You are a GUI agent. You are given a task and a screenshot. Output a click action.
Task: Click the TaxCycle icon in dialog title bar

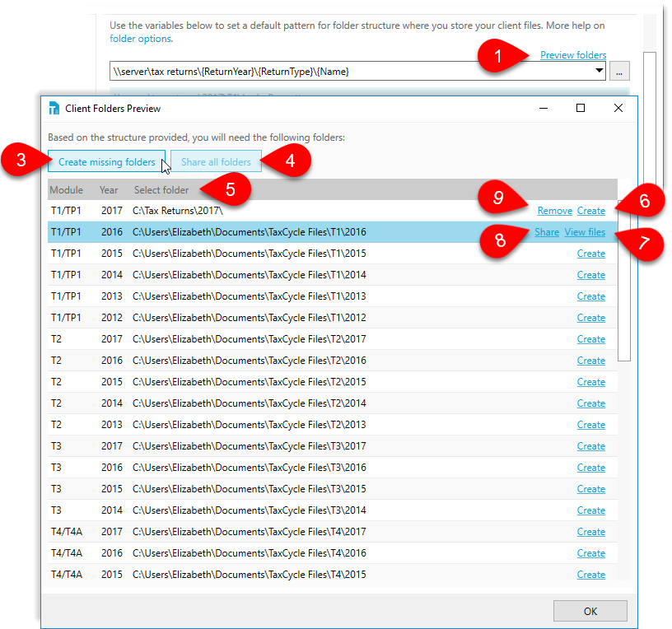click(54, 109)
